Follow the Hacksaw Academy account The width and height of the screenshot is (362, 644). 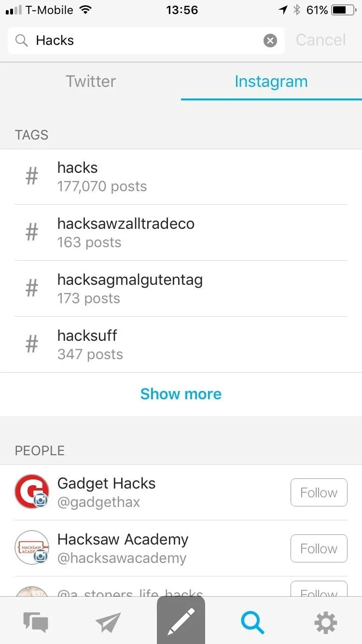tap(319, 548)
